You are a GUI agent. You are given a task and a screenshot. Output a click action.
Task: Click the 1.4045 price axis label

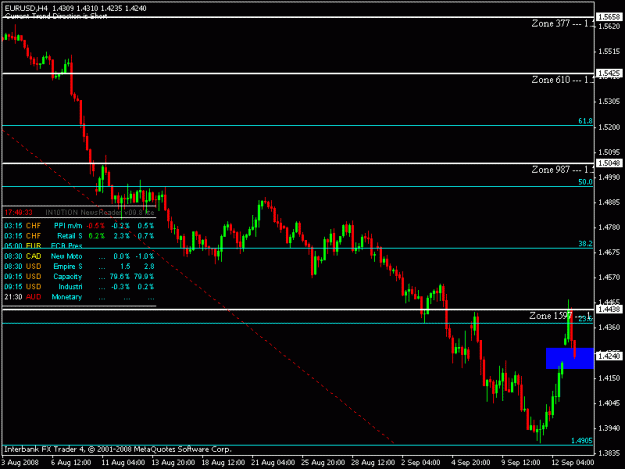click(x=610, y=403)
